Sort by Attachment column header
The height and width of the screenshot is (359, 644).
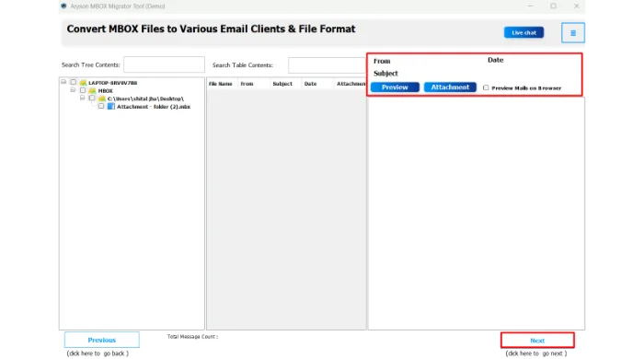(x=350, y=84)
